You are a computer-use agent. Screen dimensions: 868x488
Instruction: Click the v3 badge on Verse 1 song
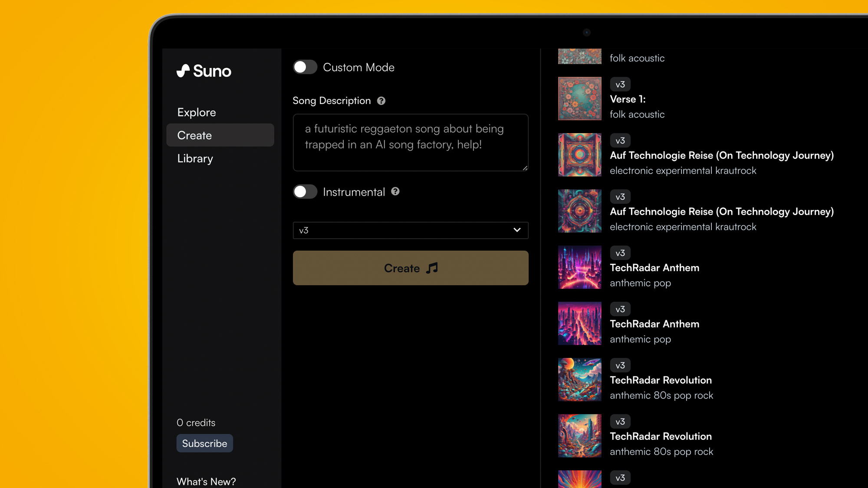(x=620, y=85)
